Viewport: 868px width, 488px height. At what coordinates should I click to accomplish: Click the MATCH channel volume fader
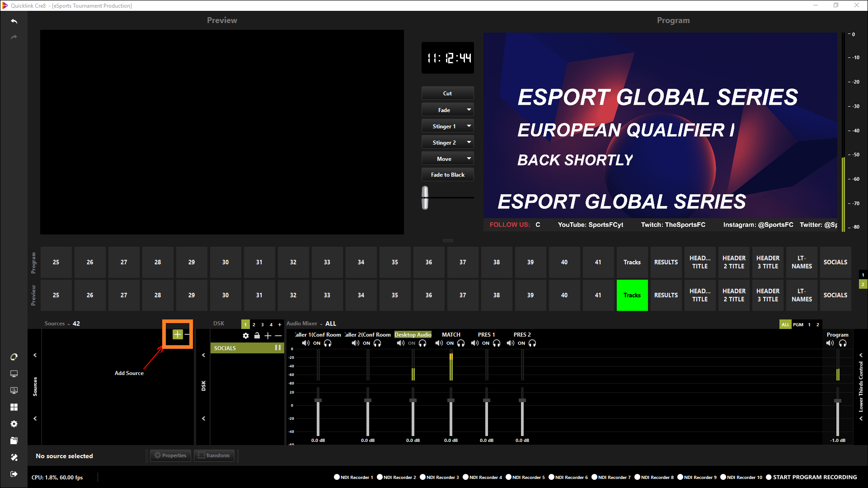click(x=451, y=400)
